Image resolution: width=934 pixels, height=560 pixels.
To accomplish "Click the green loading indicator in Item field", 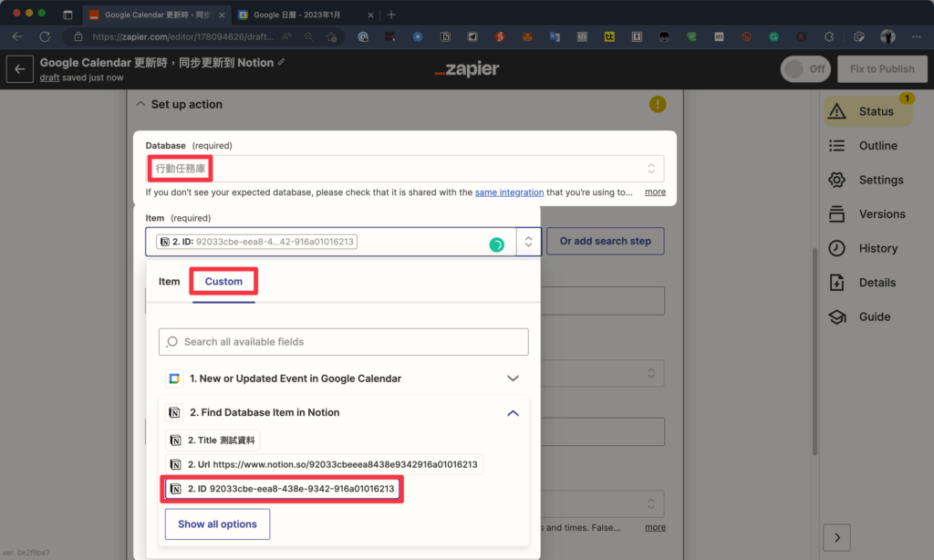I will click(496, 244).
